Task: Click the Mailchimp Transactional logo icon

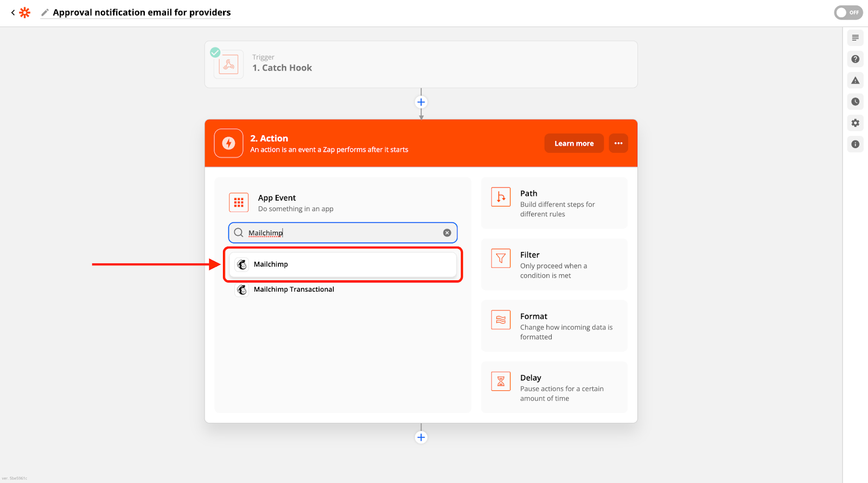Action: click(242, 289)
